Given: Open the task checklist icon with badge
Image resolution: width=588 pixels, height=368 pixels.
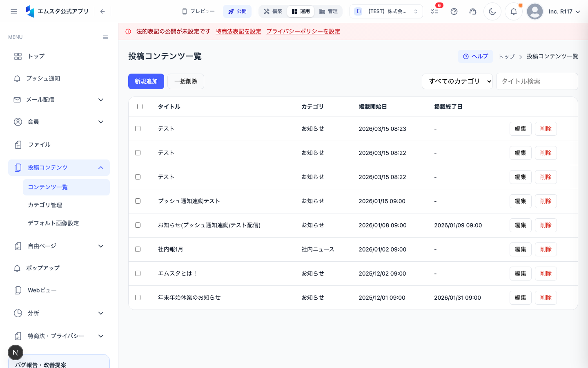Looking at the screenshot, I should [434, 11].
